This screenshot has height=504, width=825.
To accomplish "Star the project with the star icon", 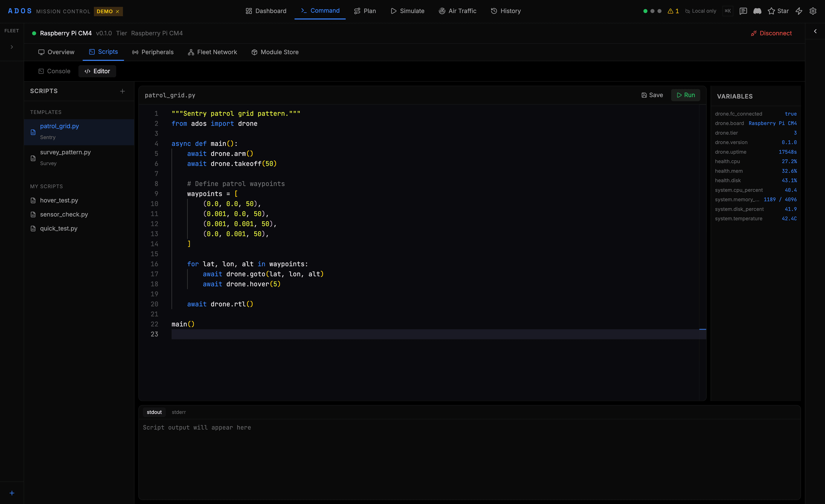I will pos(778,11).
